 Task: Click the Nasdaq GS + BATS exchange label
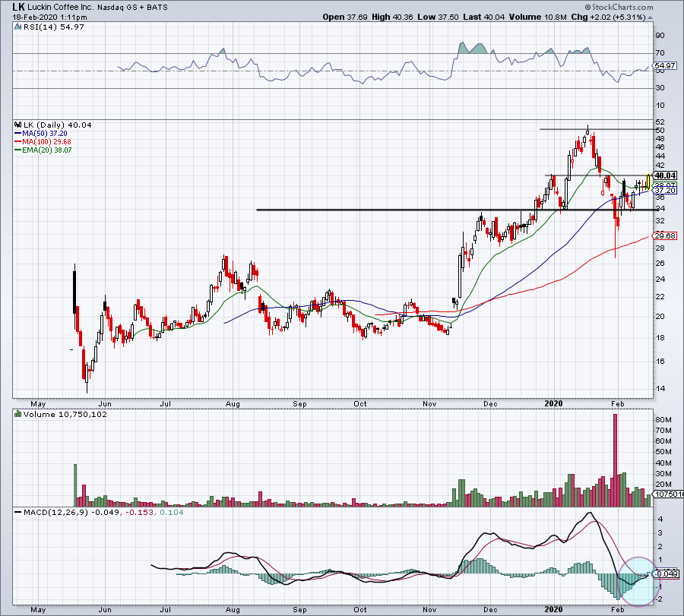click(x=132, y=8)
